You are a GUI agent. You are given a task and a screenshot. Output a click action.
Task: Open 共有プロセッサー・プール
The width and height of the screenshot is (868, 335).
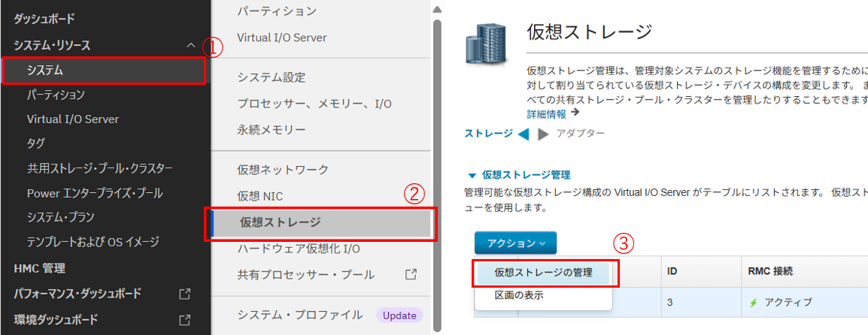pyautogui.click(x=305, y=275)
